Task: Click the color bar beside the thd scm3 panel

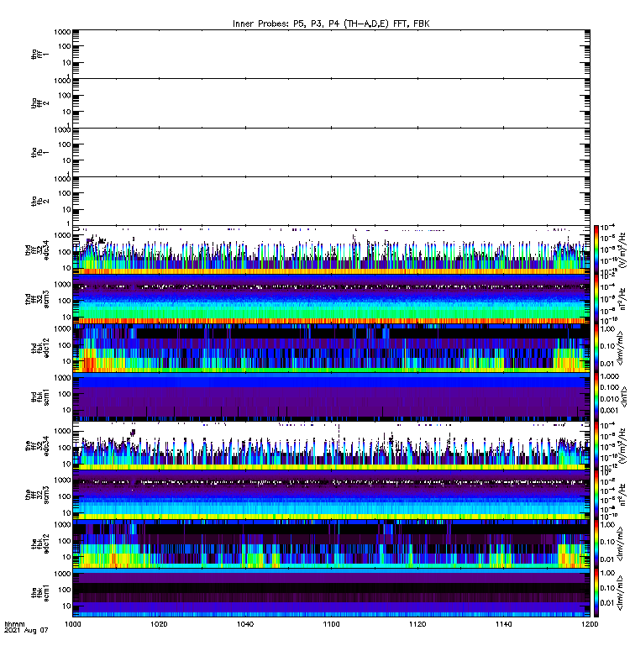Action: tap(596, 299)
